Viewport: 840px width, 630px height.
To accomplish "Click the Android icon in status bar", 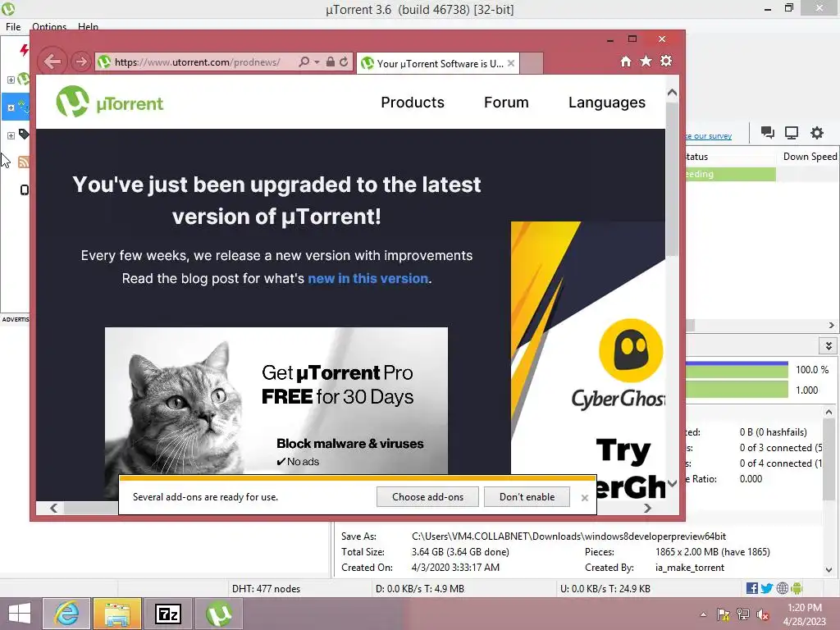I will point(797,588).
